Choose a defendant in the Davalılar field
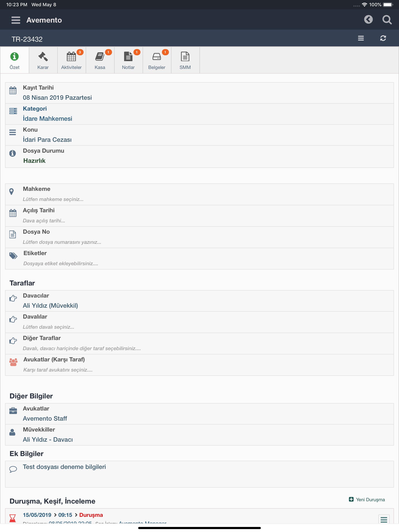Screen dimensions: 399x532 click(x=199, y=322)
